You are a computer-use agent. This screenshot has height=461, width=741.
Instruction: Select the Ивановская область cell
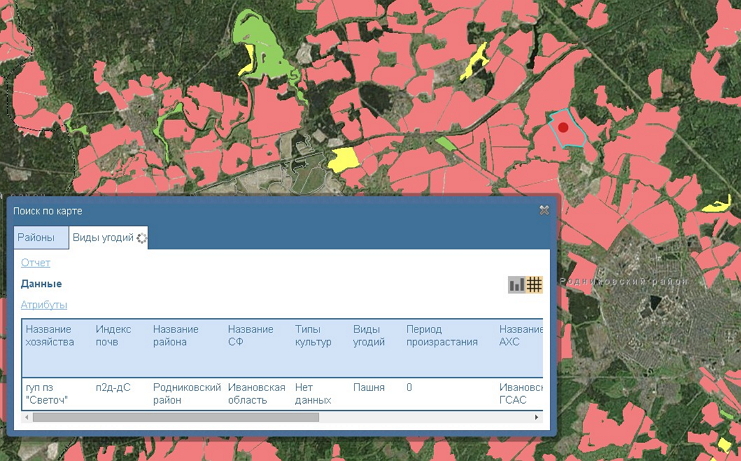(x=258, y=394)
